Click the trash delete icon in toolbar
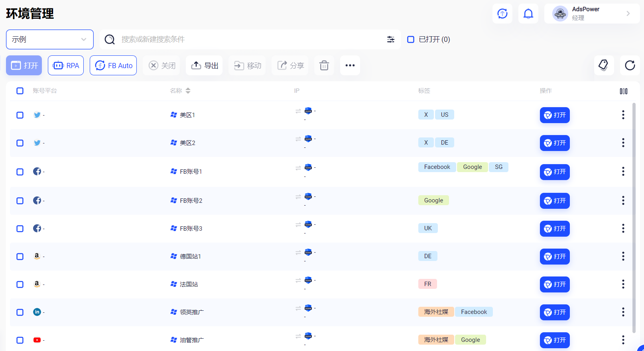The width and height of the screenshot is (644, 351). click(x=324, y=65)
